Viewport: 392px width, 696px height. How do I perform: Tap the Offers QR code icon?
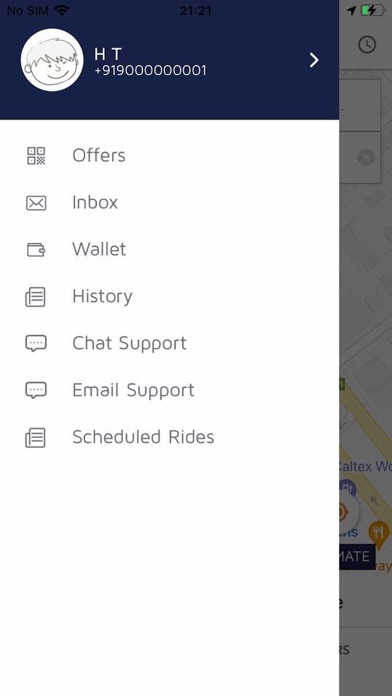pos(36,156)
